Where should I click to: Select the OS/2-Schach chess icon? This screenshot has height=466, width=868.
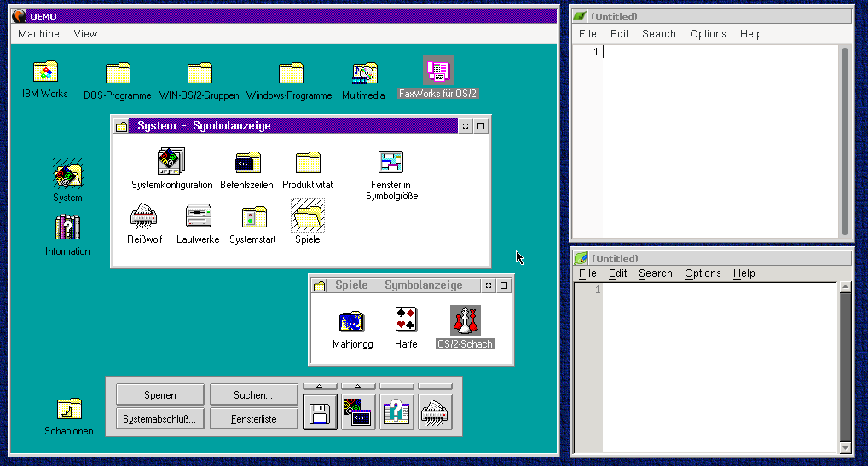click(x=466, y=320)
